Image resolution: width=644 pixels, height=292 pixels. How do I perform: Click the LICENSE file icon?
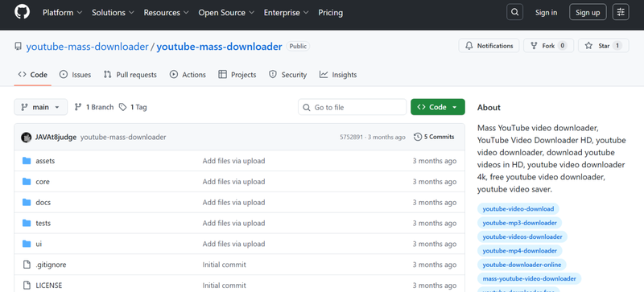(x=27, y=286)
